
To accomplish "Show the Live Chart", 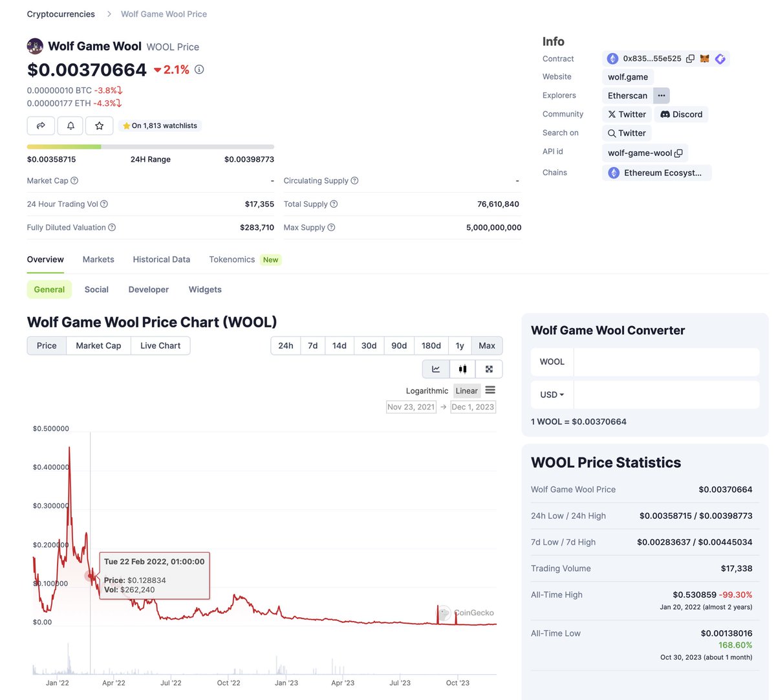I will click(160, 345).
